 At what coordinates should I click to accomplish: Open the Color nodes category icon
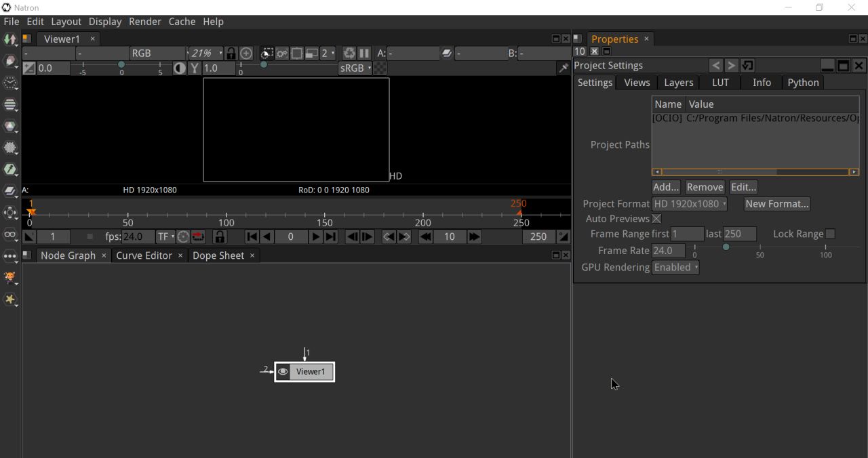tap(10, 126)
